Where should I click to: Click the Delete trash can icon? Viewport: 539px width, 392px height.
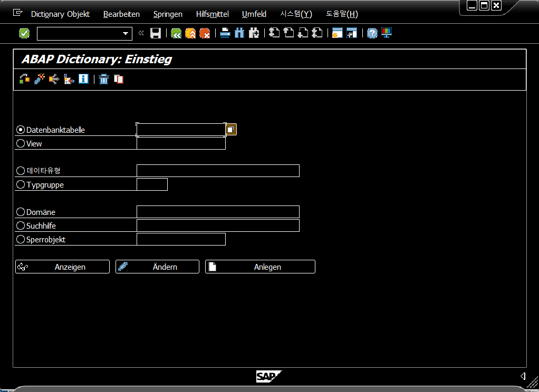pyautogui.click(x=104, y=79)
